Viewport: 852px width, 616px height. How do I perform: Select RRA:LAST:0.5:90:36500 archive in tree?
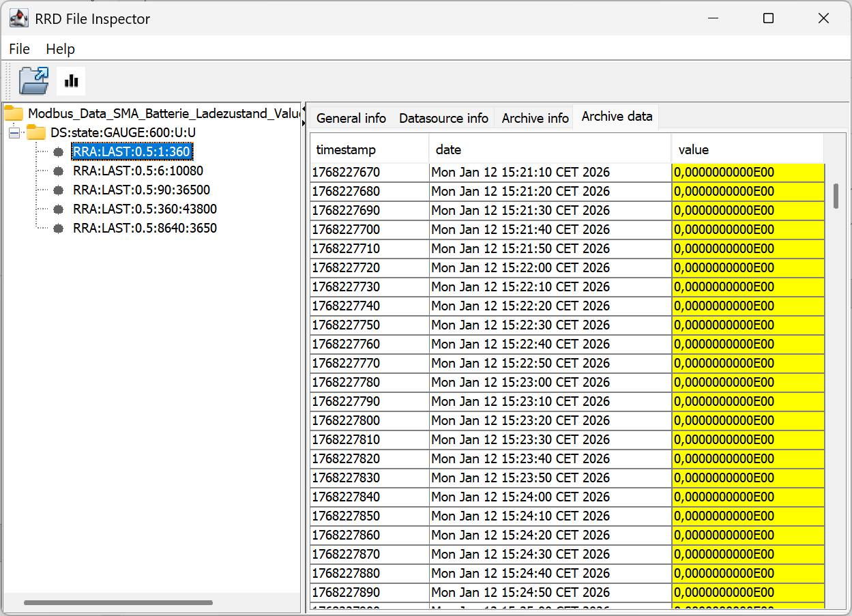141,190
